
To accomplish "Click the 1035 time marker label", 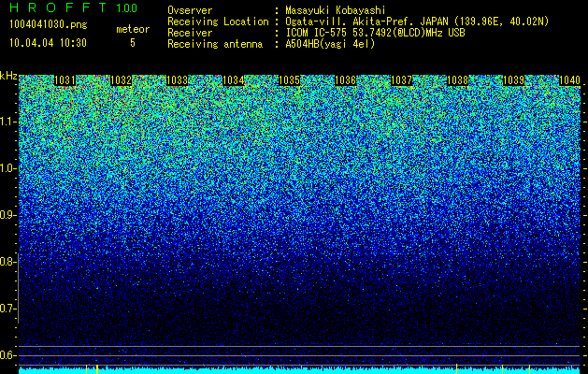I will coord(289,80).
